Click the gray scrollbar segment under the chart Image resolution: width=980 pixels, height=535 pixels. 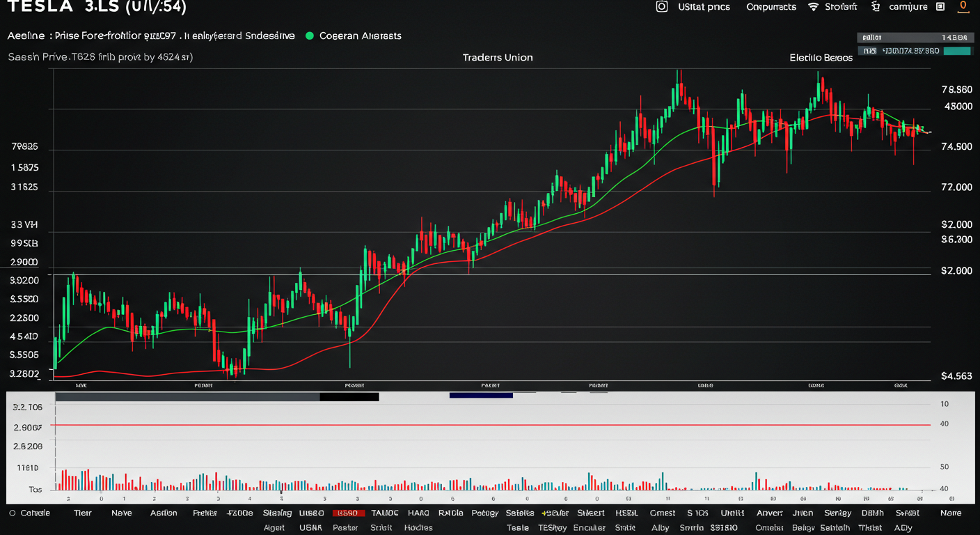point(187,396)
